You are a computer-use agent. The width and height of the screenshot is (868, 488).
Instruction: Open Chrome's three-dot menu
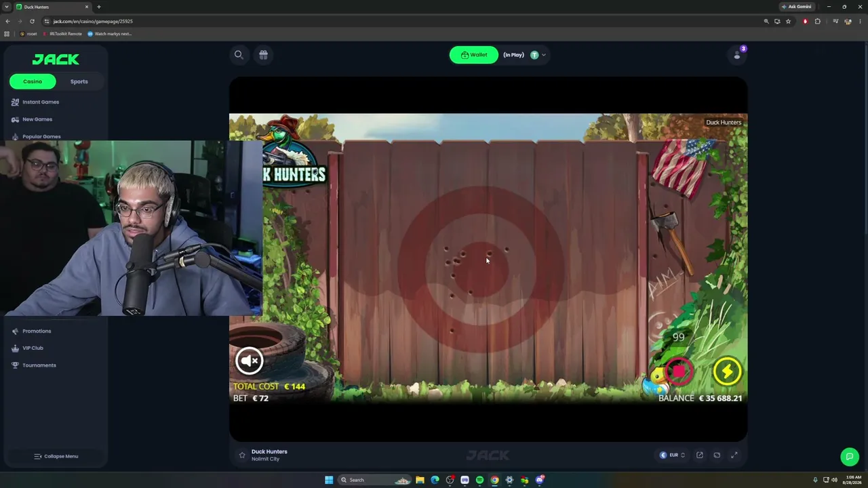[860, 21]
